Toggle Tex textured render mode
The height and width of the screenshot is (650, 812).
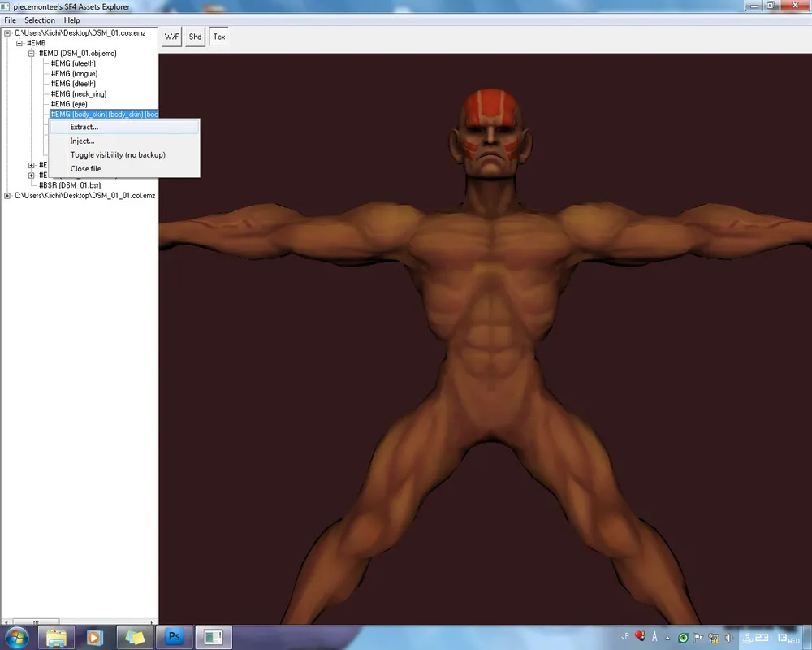[219, 37]
